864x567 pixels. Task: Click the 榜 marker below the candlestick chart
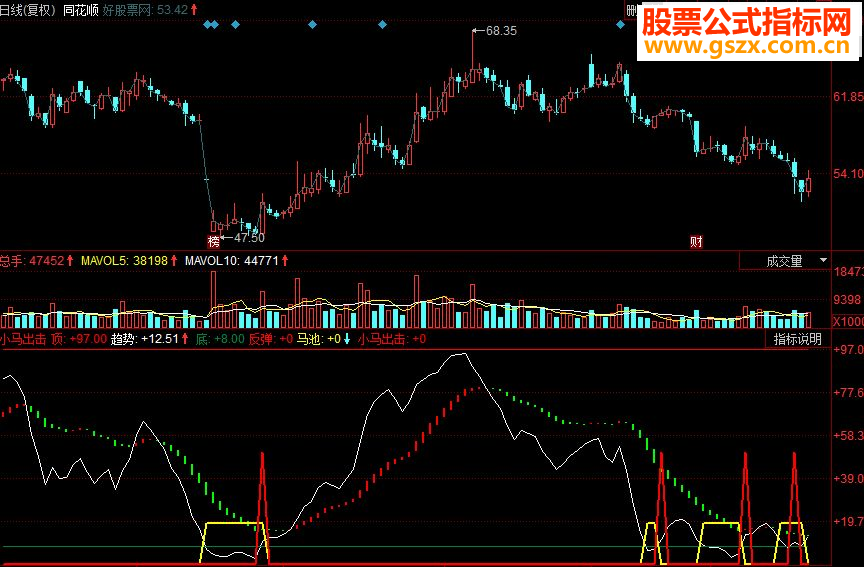214,241
